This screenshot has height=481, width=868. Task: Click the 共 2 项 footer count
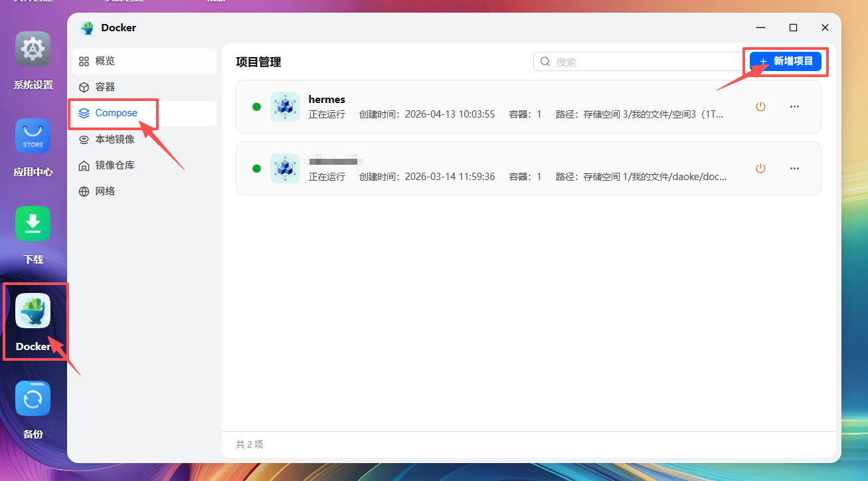coord(250,444)
